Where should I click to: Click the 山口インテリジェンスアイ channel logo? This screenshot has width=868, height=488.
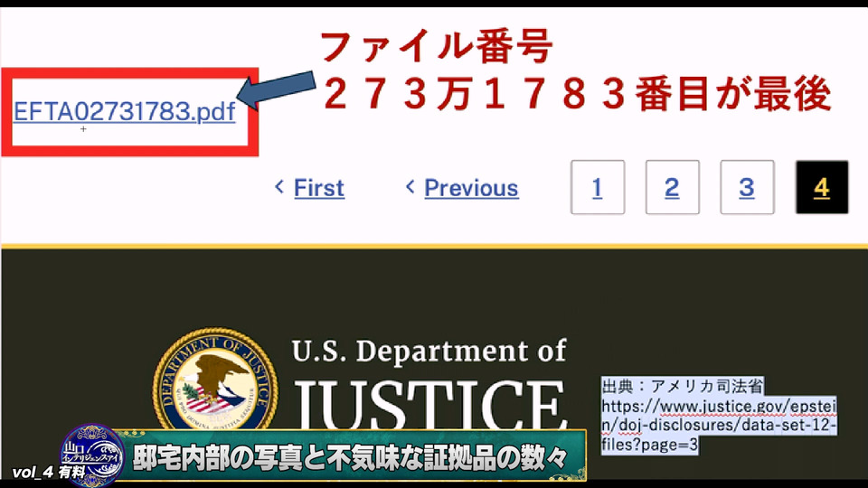pos(92,455)
